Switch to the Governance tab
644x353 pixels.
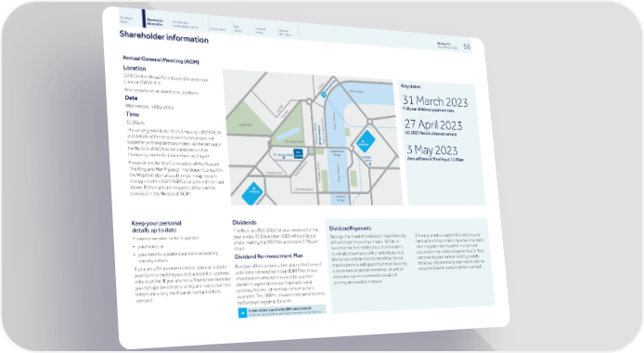click(218, 29)
